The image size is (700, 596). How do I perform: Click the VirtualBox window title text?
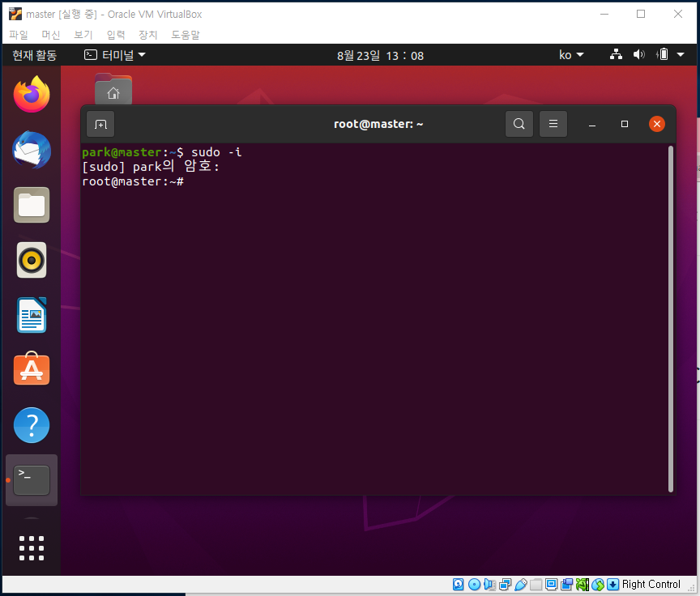[x=114, y=15]
